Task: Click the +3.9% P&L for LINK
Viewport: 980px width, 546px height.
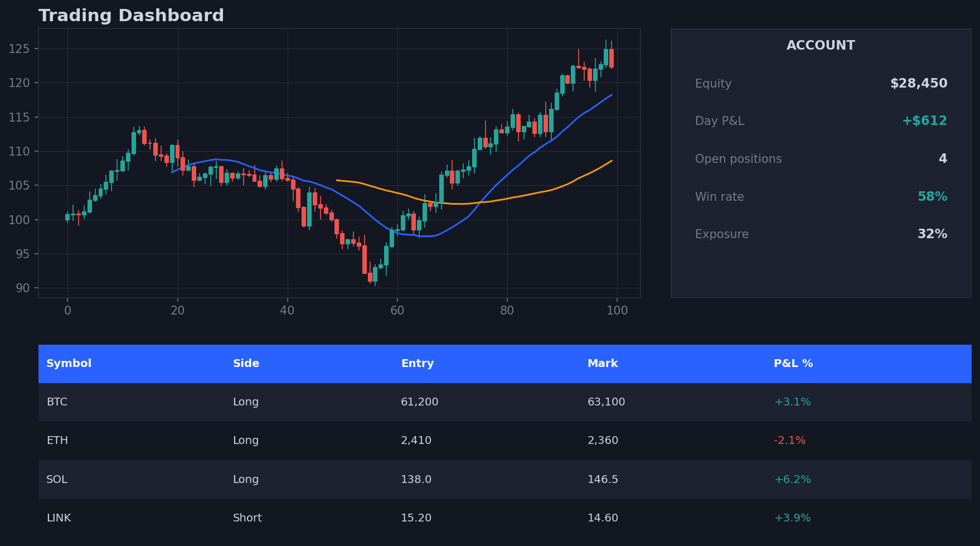Action: [x=792, y=518]
